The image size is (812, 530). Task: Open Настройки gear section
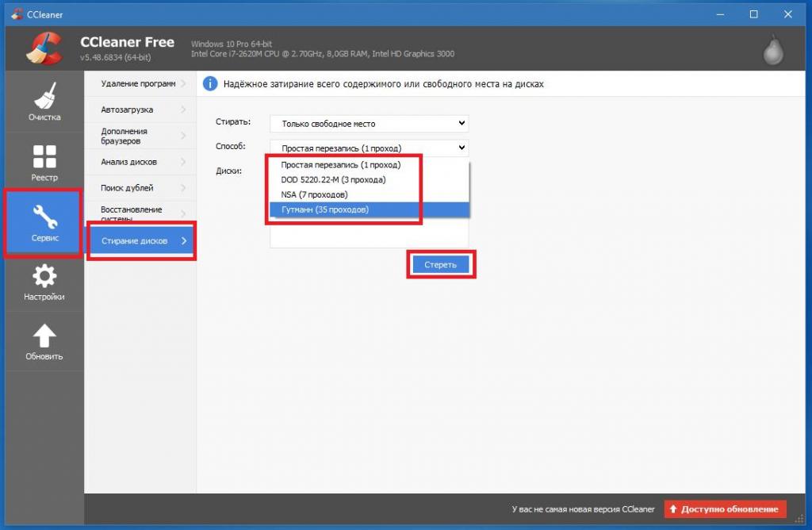pyautogui.click(x=44, y=282)
